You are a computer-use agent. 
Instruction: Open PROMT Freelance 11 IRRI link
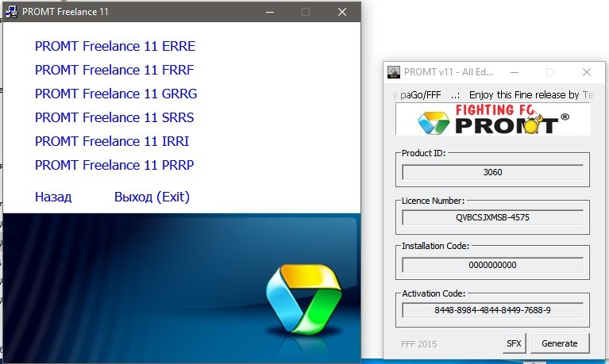(112, 141)
